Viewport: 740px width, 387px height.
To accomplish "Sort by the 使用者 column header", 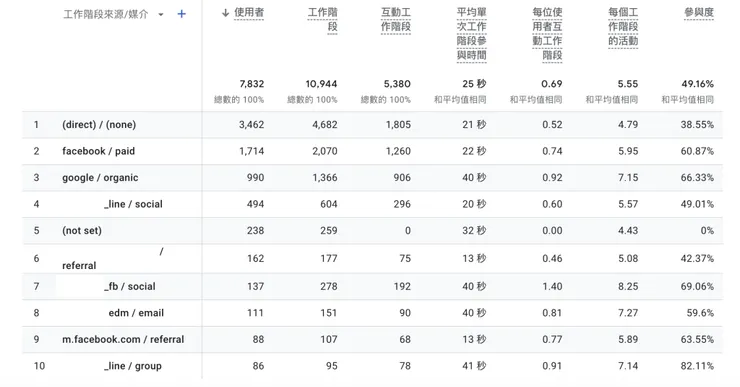I will pos(249,13).
